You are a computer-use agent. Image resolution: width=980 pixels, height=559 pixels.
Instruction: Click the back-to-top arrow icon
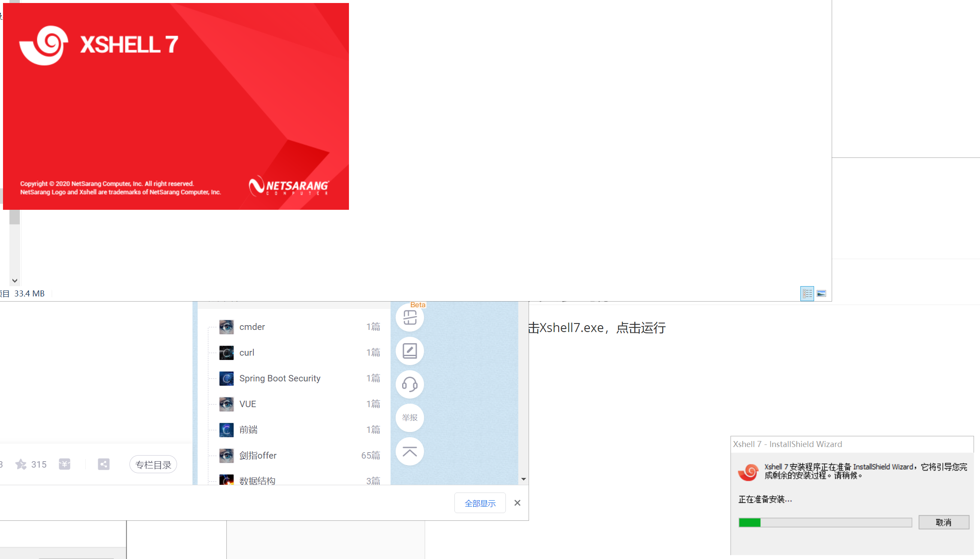(410, 451)
